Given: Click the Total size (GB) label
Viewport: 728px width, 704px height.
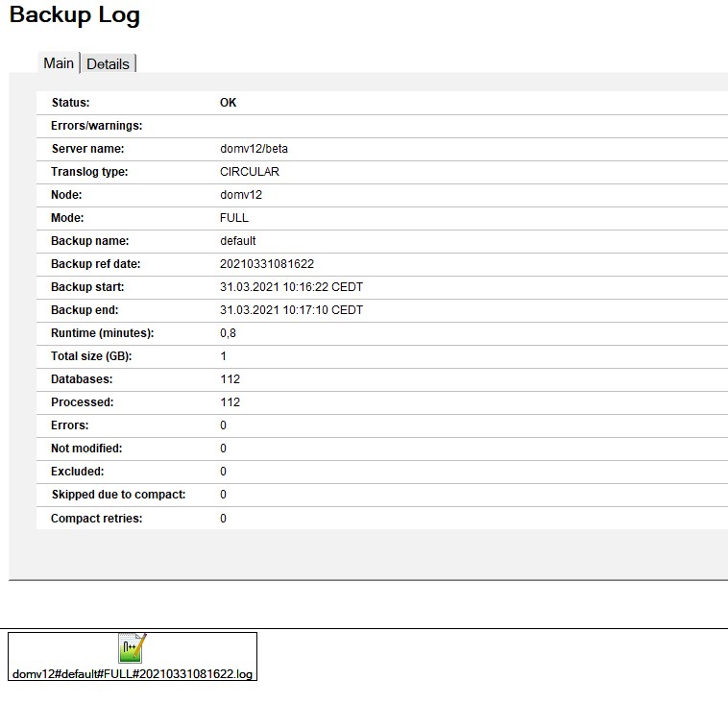Looking at the screenshot, I should (90, 356).
